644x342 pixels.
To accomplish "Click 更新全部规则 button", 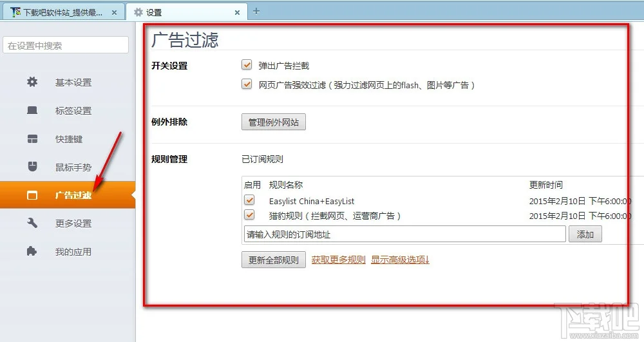I will tap(274, 260).
